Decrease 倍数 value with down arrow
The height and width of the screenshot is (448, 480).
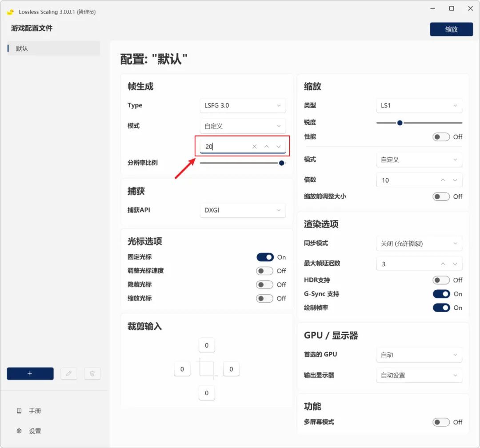pos(455,180)
